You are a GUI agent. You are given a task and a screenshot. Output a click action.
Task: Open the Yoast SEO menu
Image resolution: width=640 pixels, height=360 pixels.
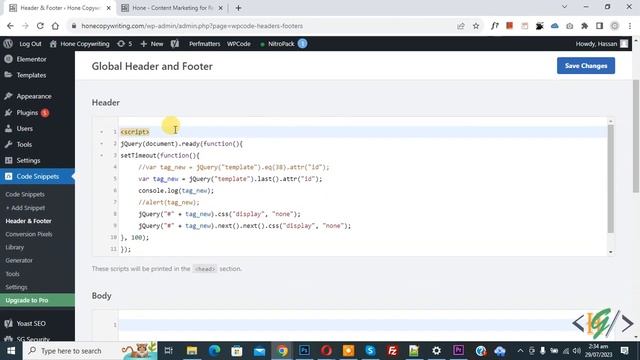point(31,323)
